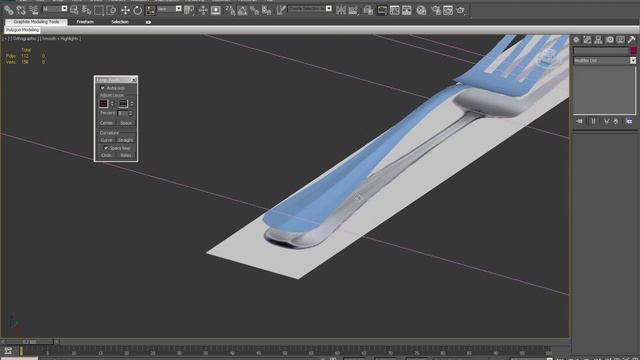640x360 pixels.
Task: Choose the Bind to Space Warp tool
Action: point(33,10)
